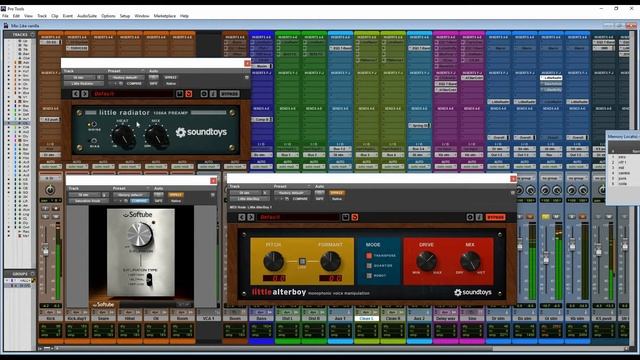Click Safe in Little AlterBoy header
Screen dimensions: 640x360
tap(320, 199)
